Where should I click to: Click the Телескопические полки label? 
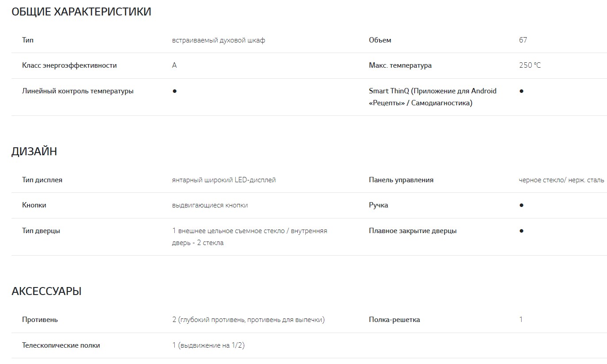[61, 345]
